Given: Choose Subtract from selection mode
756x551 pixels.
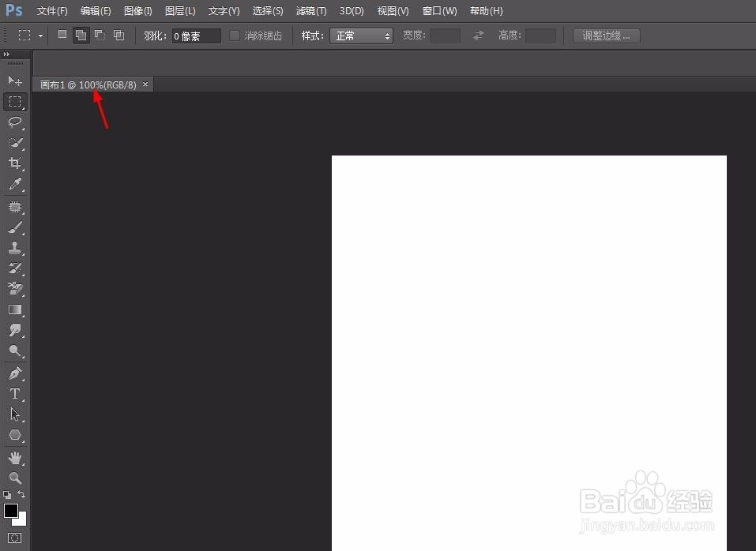Looking at the screenshot, I should coord(100,35).
